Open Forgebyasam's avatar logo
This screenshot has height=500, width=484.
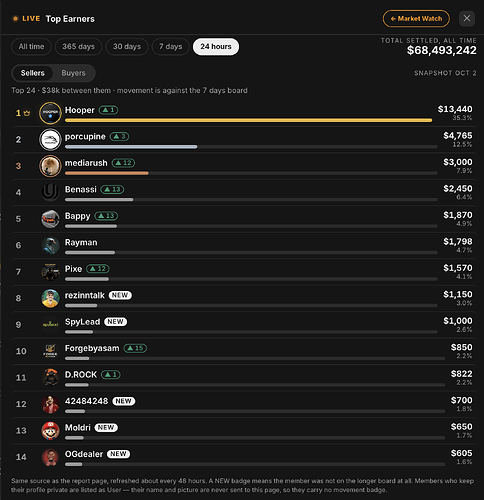pyautogui.click(x=50, y=351)
